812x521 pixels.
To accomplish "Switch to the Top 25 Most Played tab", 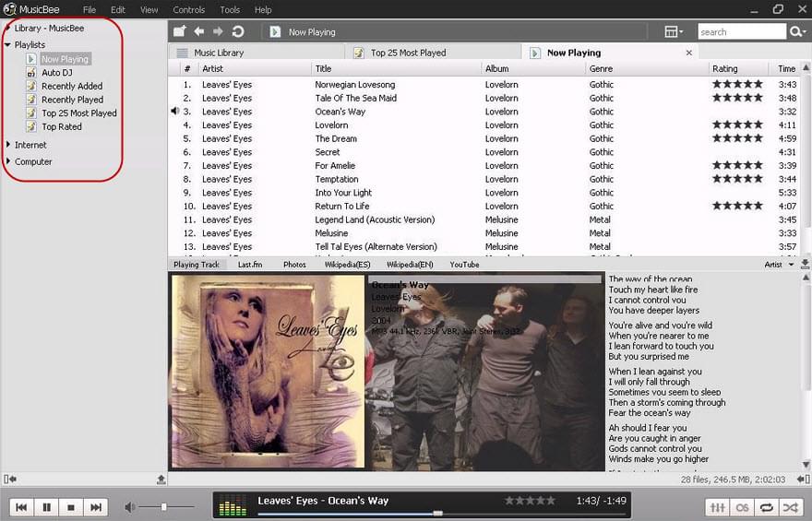I will point(408,53).
